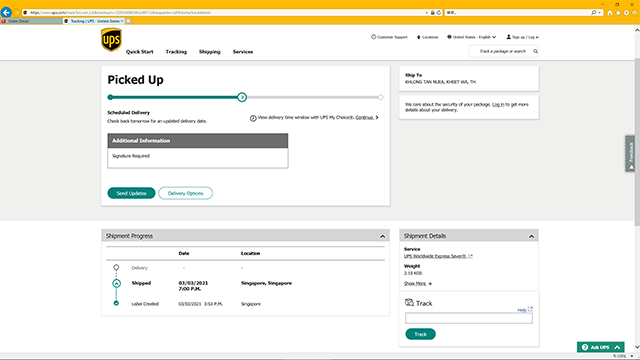Click the browser back arrow button
This screenshot has height=360, width=640.
click(x=6, y=12)
